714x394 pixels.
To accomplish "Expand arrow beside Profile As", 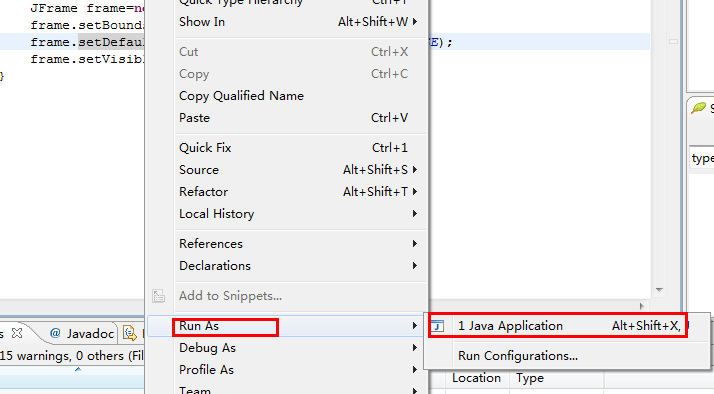I will pos(415,369).
